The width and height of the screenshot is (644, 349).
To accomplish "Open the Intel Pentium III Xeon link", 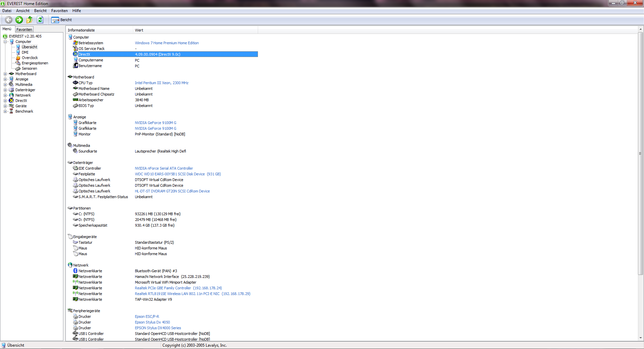I will (161, 83).
